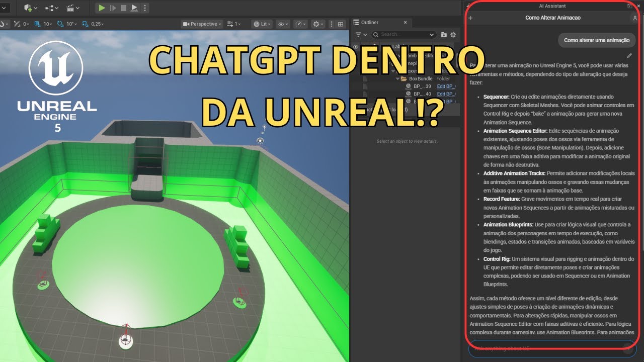Open camera speed dropdown showing 1
Screen dimensions: 644x362
234,24
